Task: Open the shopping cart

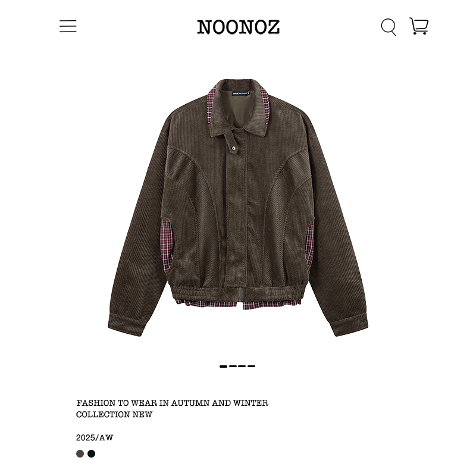Action: click(419, 26)
